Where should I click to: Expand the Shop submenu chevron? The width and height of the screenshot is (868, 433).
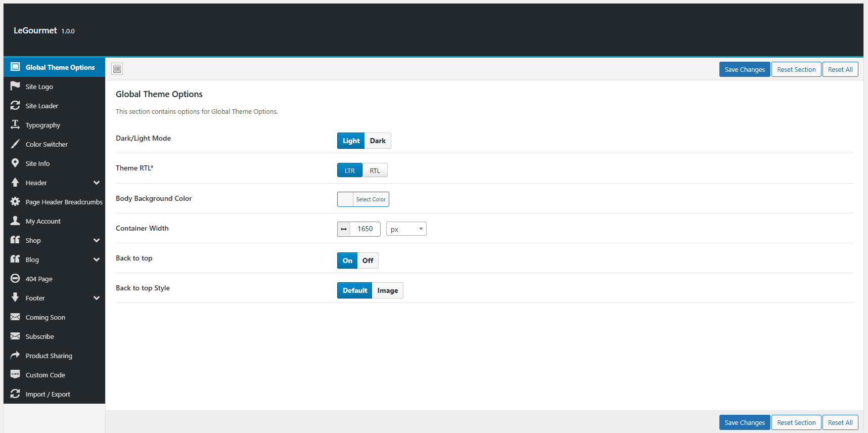(x=97, y=240)
